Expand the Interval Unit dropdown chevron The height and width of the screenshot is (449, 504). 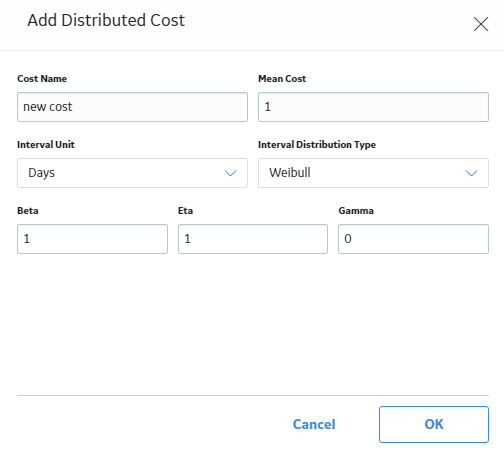click(x=230, y=173)
